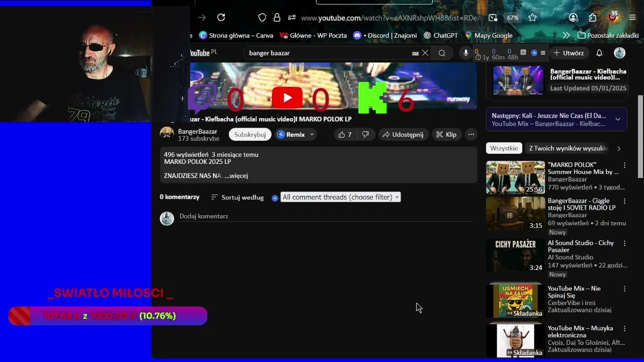
Task: Open the All comment threads filter dropdown
Action: pyautogui.click(x=341, y=197)
